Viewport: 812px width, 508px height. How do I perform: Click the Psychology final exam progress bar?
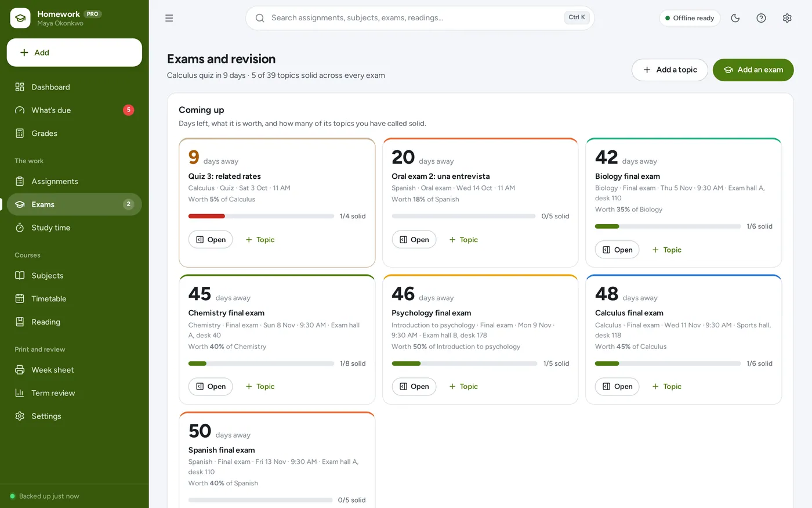pos(465,363)
